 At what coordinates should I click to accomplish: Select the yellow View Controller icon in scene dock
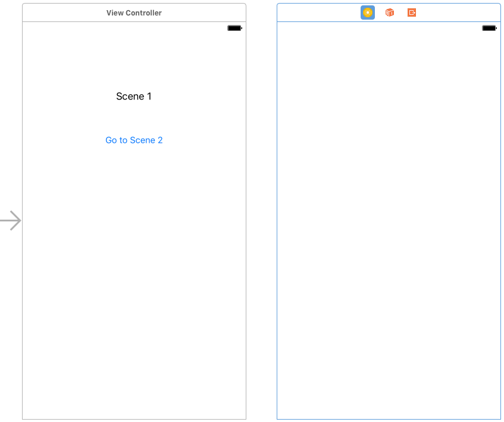click(367, 12)
